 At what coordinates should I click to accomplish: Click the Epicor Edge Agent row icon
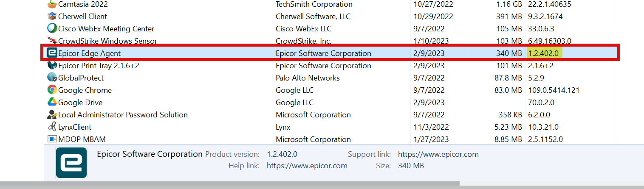point(52,53)
